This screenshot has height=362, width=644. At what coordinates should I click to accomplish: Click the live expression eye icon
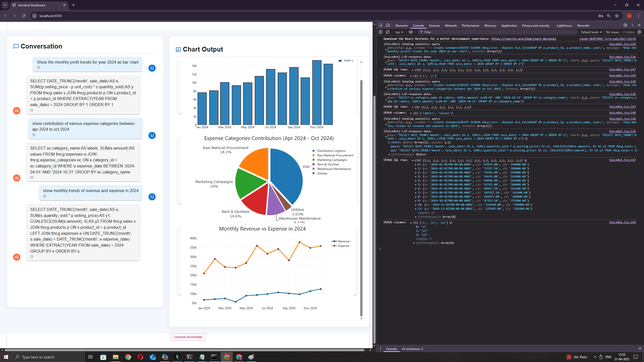[x=411, y=32]
